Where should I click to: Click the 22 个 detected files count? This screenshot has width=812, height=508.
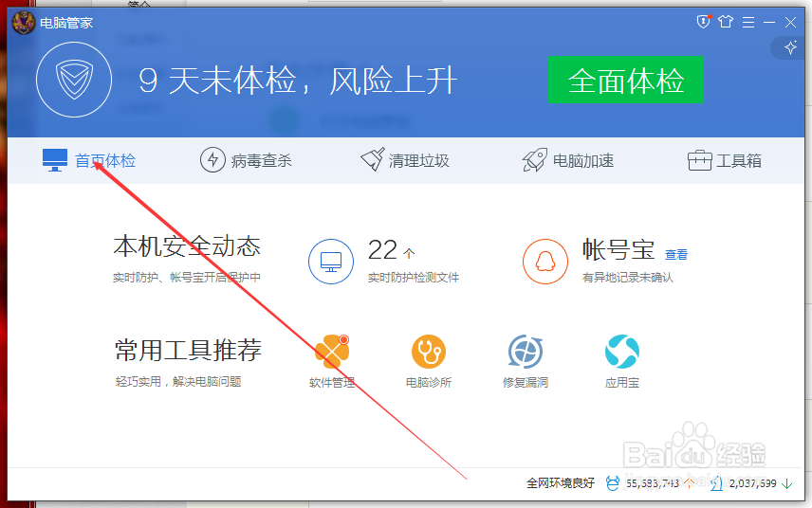[392, 250]
